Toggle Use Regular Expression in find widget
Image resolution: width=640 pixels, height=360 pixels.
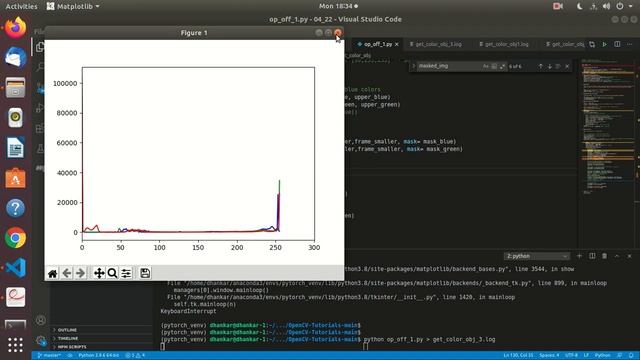tap(502, 66)
